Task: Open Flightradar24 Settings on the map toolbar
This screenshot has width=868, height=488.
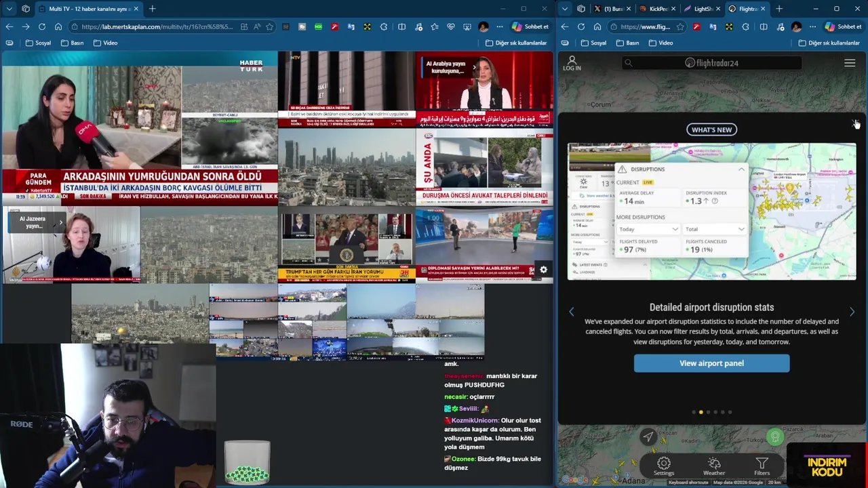Action: [x=664, y=466]
